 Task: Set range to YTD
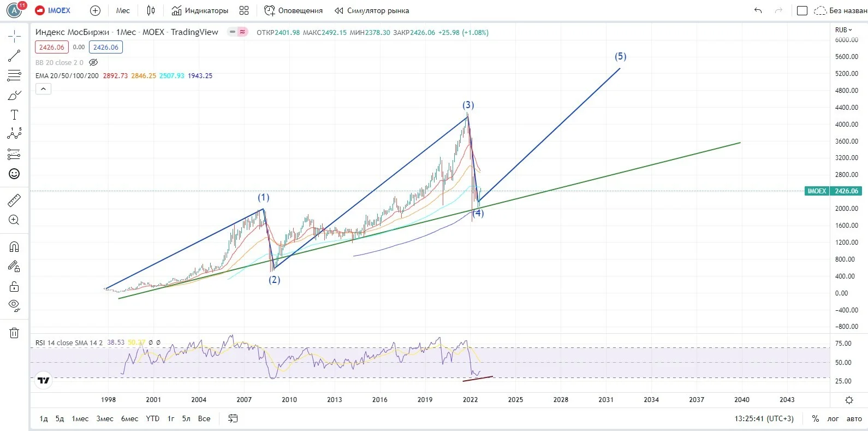[153, 418]
